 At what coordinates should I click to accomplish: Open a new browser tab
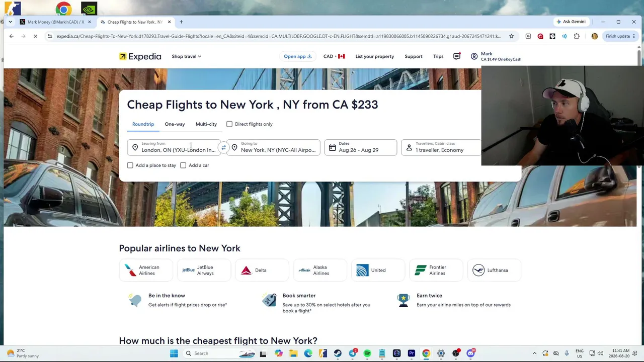click(181, 22)
